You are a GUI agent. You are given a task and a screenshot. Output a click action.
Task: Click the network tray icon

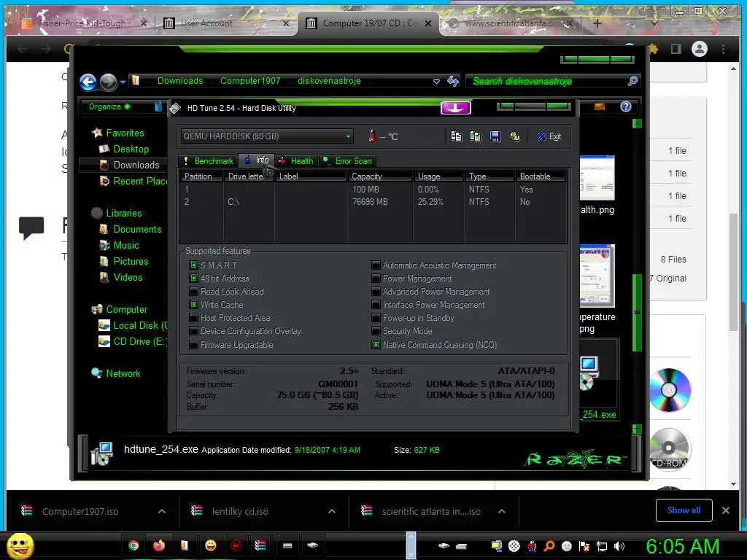point(602,546)
